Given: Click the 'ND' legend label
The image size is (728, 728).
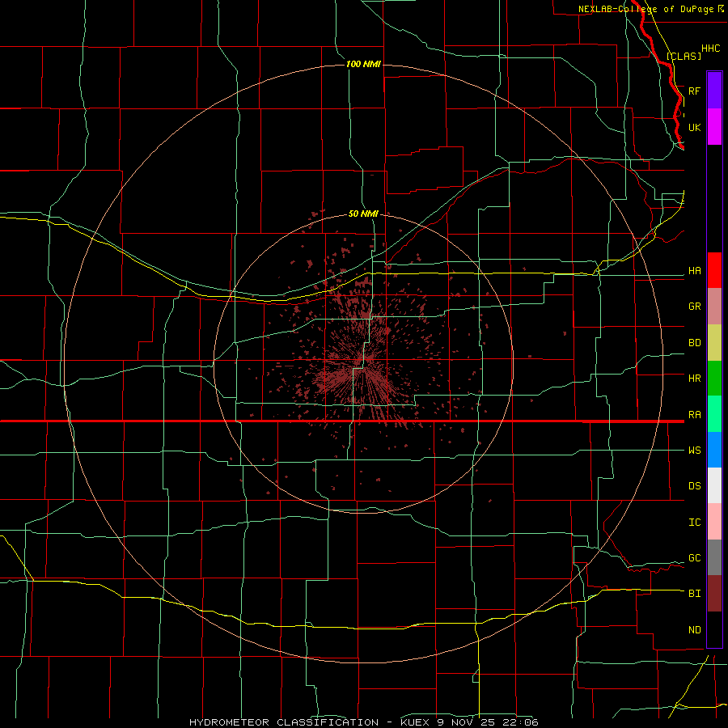Looking at the screenshot, I should (x=694, y=630).
